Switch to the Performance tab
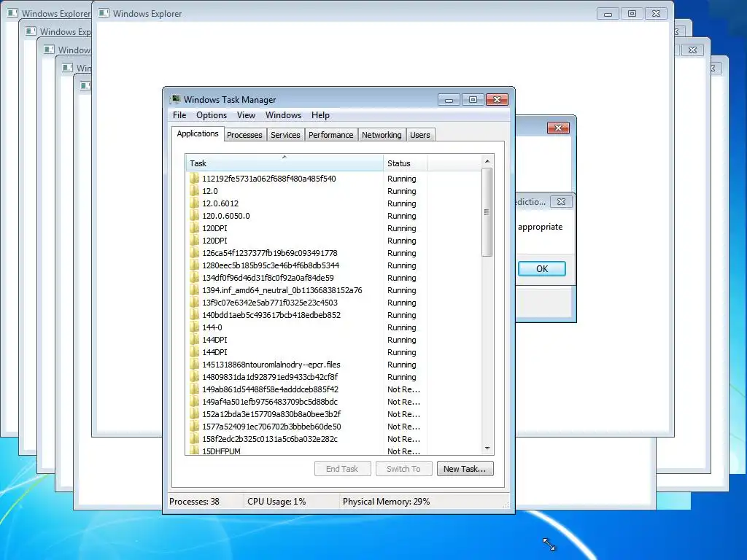The image size is (747, 560). 330,135
